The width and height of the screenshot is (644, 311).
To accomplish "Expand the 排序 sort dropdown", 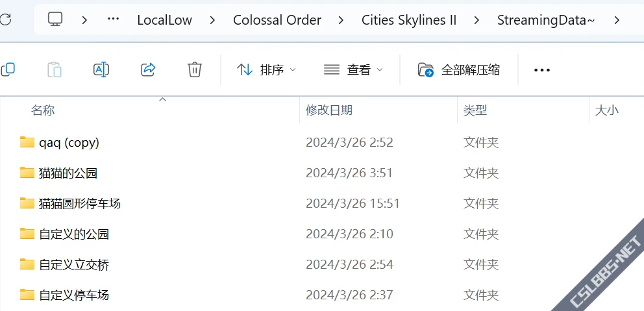I will [266, 69].
